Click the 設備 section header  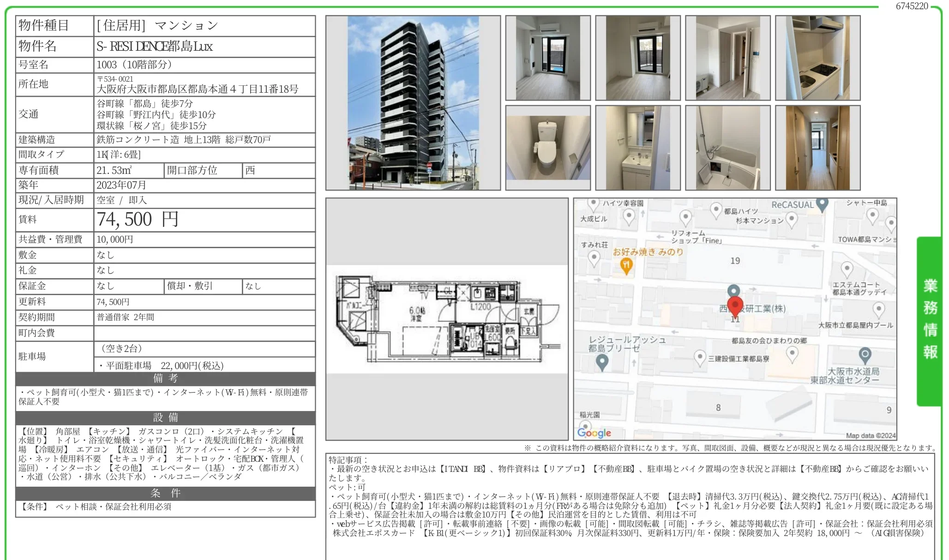166,418
